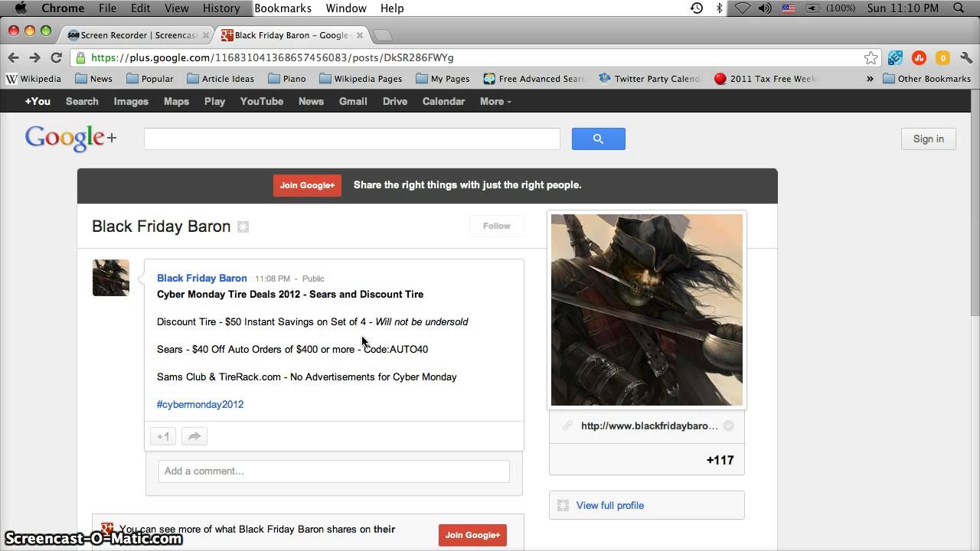Open the Edit menu
Viewport: 980px width, 551px height.
(140, 8)
